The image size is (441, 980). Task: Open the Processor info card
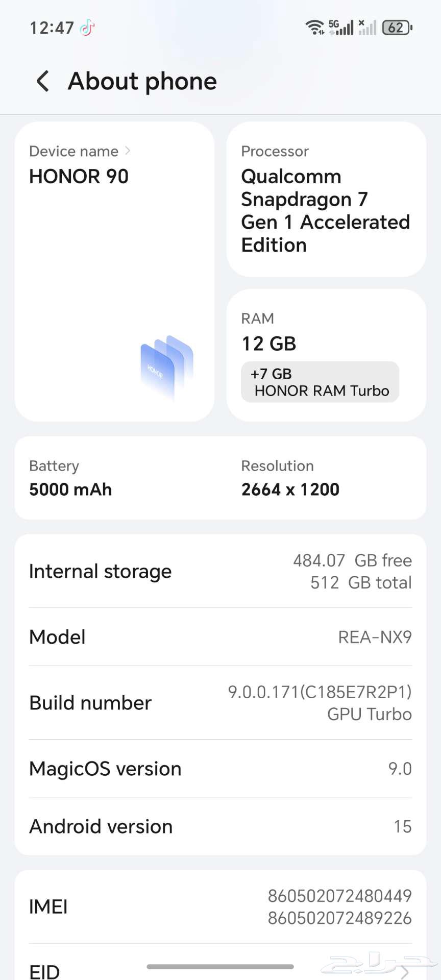coord(326,199)
